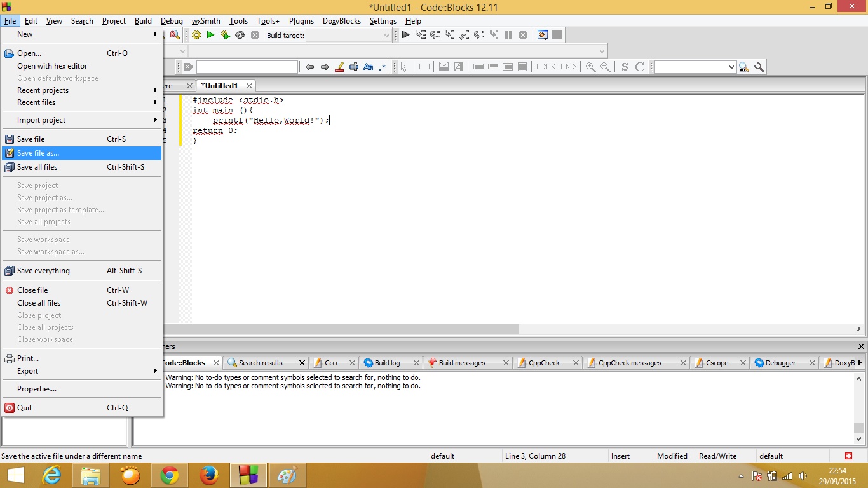Click the Run to cursor debug icon
Image resolution: width=868 pixels, height=488 pixels.
click(x=421, y=35)
